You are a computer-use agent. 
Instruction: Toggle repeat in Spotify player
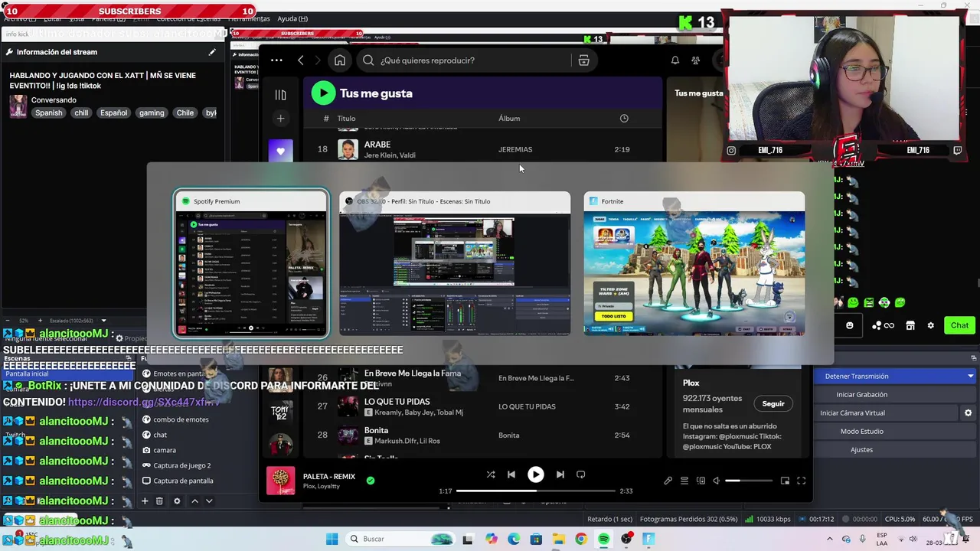coord(580,474)
